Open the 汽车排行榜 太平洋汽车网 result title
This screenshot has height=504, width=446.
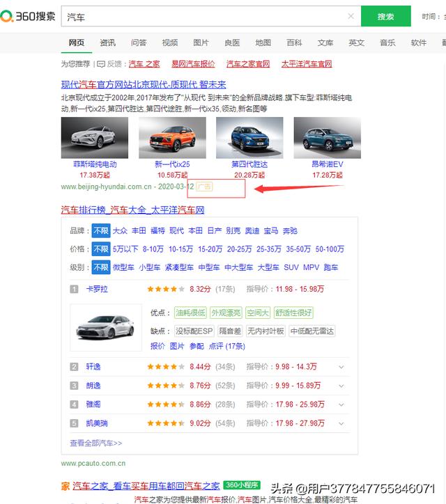coord(132,210)
